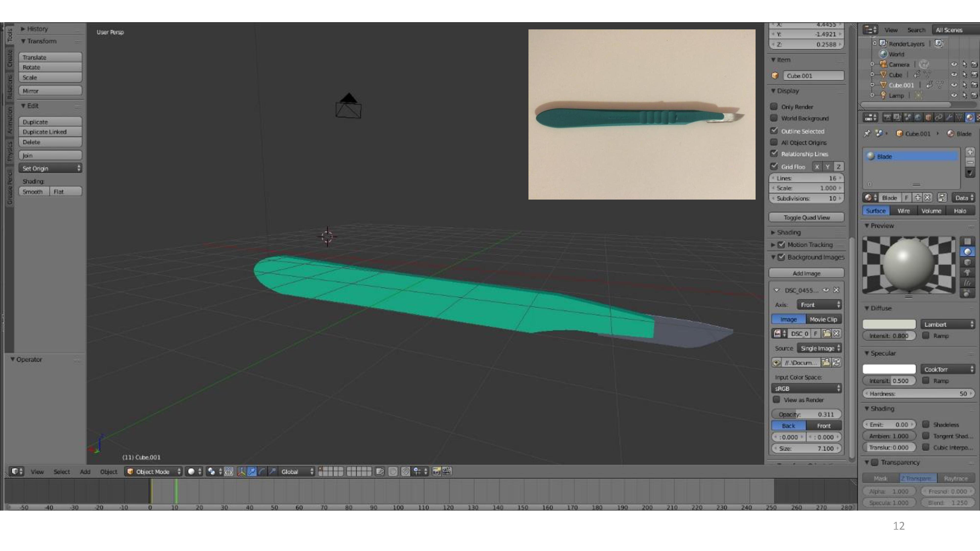The width and height of the screenshot is (980, 551).
Task: Click the Render camera properties tab
Action: click(x=887, y=118)
